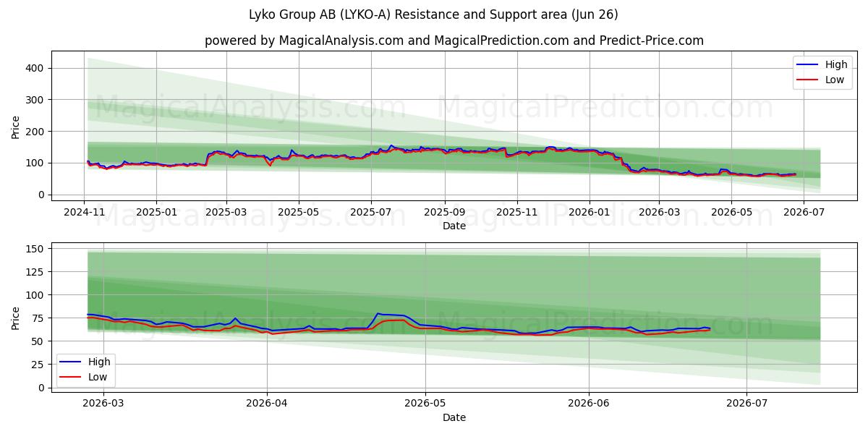The image size is (868, 434).
Task: Click the top chart x-axis label '2026-07'
Action: coord(803,212)
